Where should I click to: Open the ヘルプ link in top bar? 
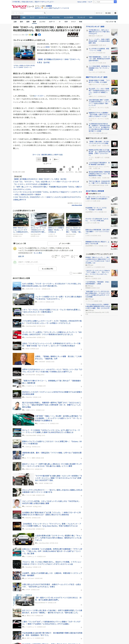(x=90, y=2)
